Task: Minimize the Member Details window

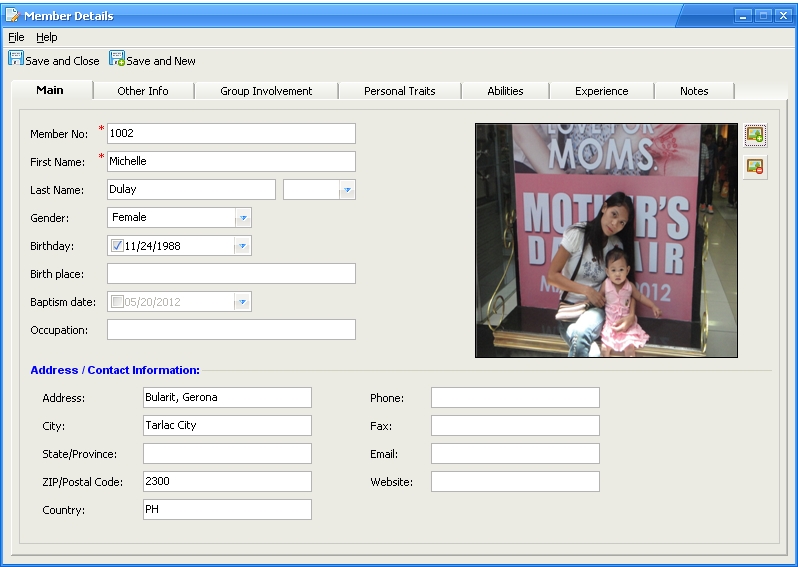Action: [743, 16]
